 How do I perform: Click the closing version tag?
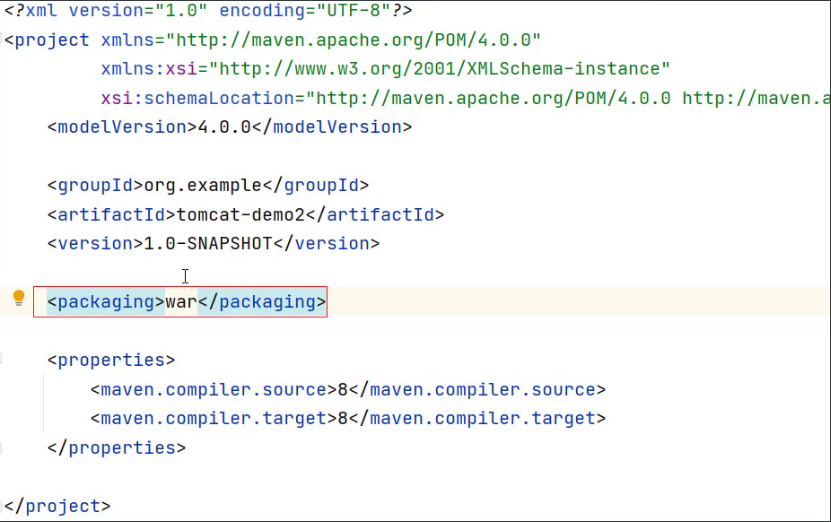pyautogui.click(x=326, y=244)
